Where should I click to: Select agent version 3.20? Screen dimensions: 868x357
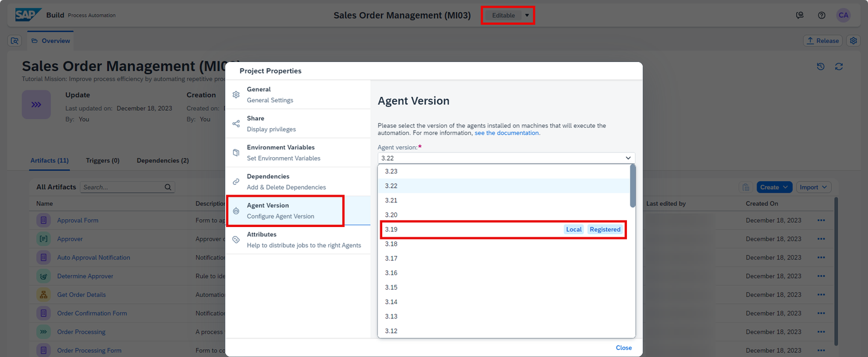pyautogui.click(x=504, y=215)
